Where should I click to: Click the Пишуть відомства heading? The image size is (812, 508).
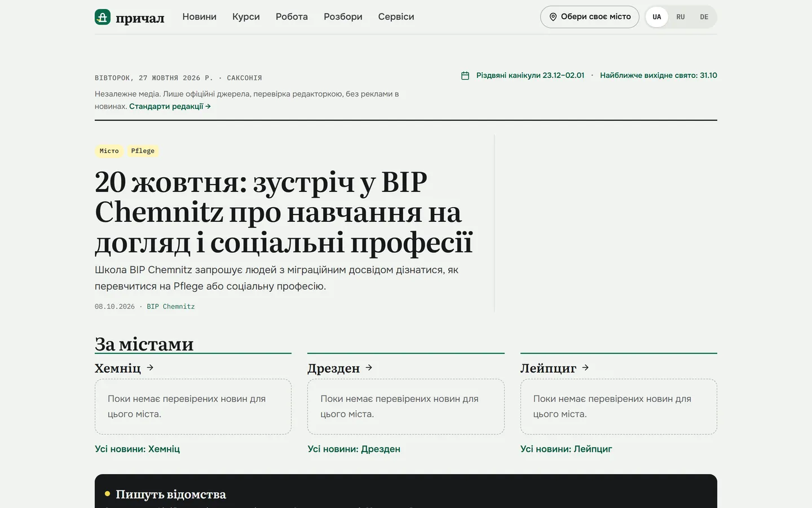[171, 494]
